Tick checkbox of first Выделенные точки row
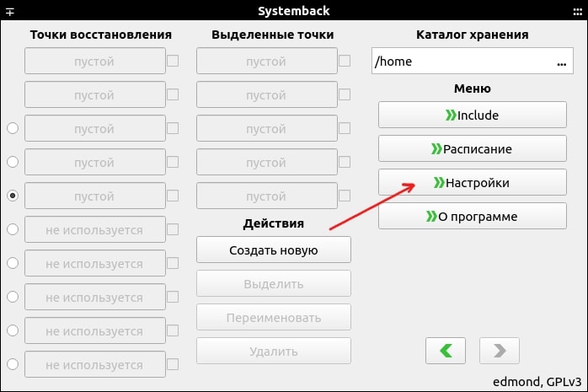This screenshot has width=588, height=392. click(x=345, y=61)
